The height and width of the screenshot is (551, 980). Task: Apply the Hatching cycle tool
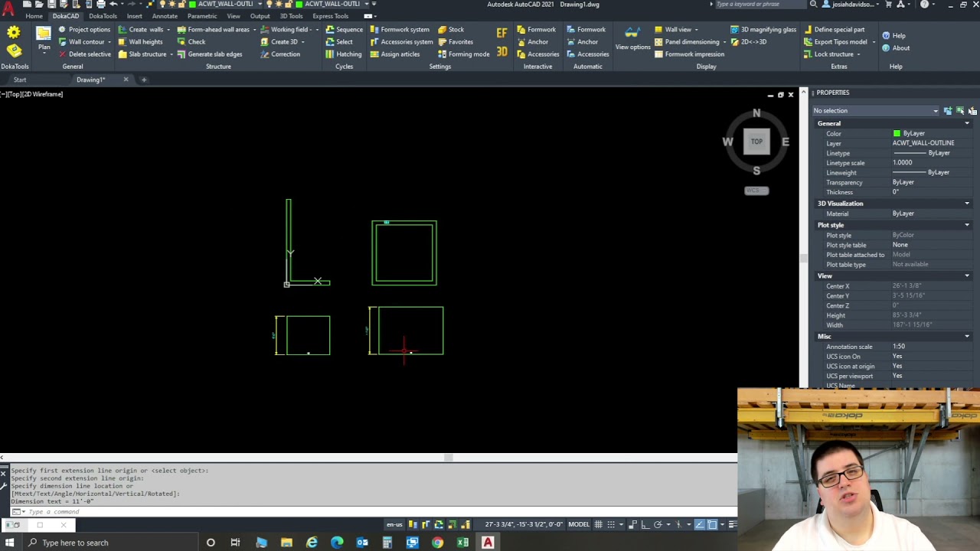tap(344, 54)
